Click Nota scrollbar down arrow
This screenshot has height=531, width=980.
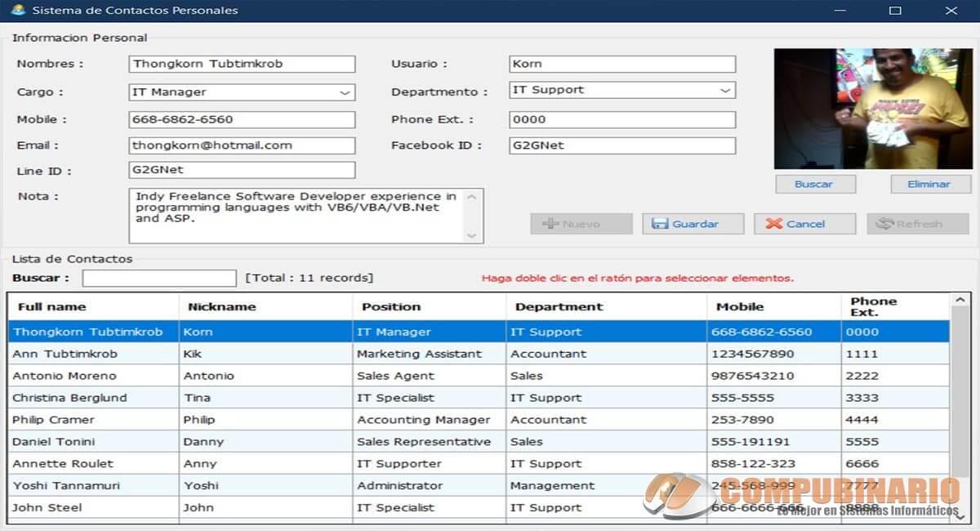click(x=472, y=235)
